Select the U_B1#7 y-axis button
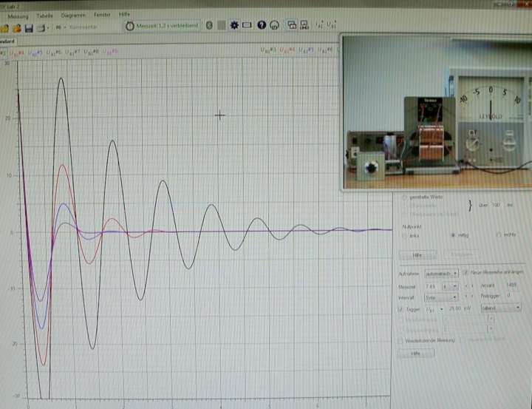532x409 pixels. [x=72, y=53]
